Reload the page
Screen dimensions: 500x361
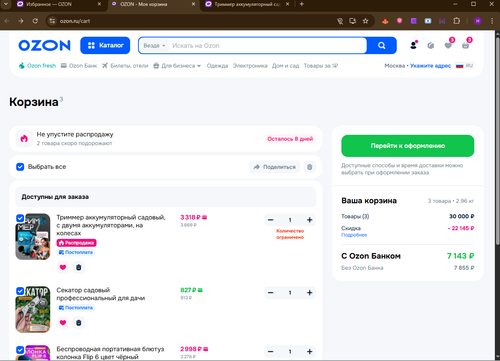[35, 21]
